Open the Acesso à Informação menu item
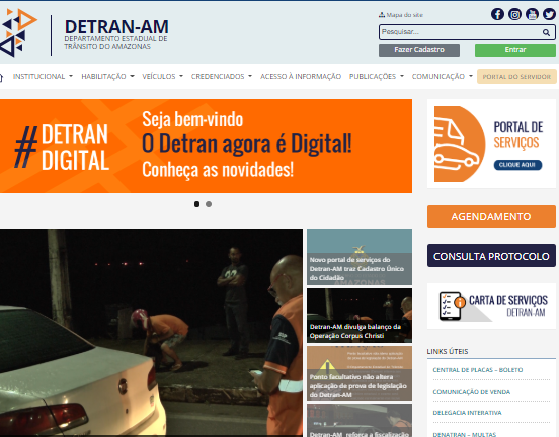559x437 pixels. (x=300, y=77)
